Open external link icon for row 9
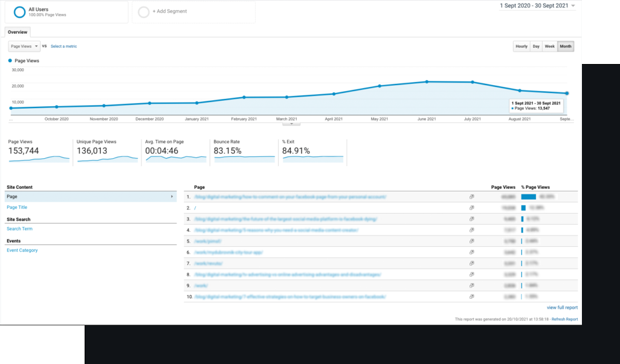 [472, 286]
